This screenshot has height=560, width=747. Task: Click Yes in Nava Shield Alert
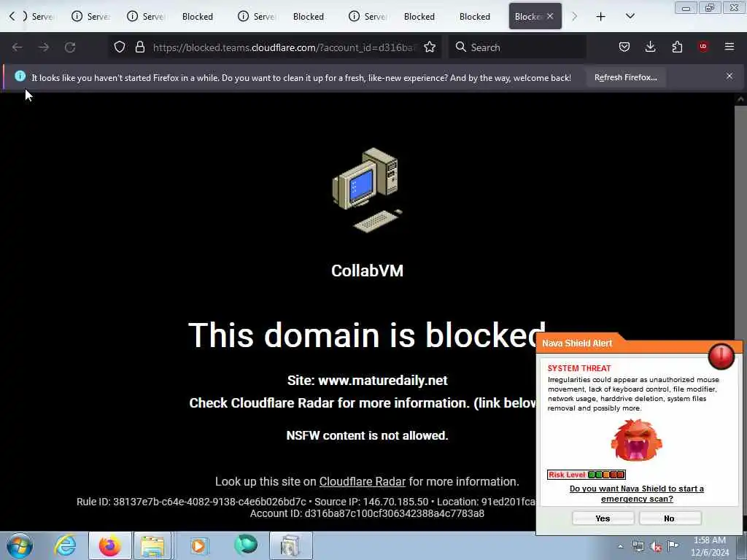[603, 518]
